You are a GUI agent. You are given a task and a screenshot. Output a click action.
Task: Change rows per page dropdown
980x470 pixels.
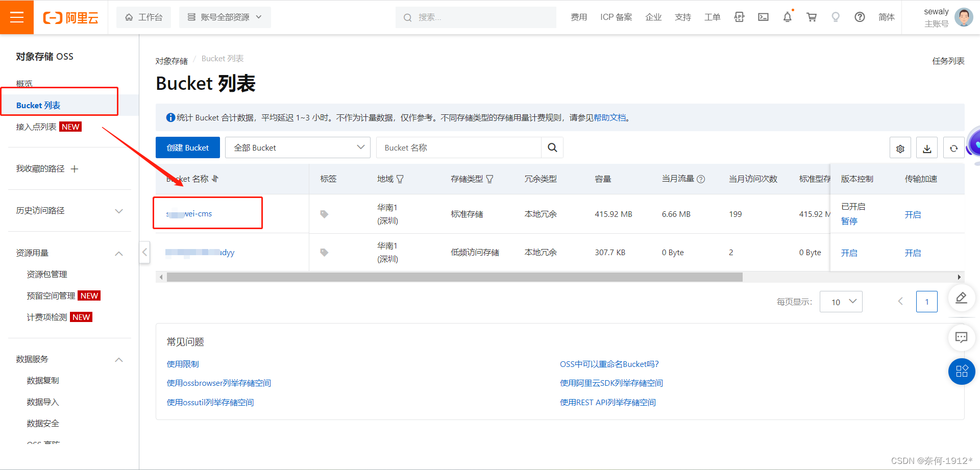[x=841, y=302]
